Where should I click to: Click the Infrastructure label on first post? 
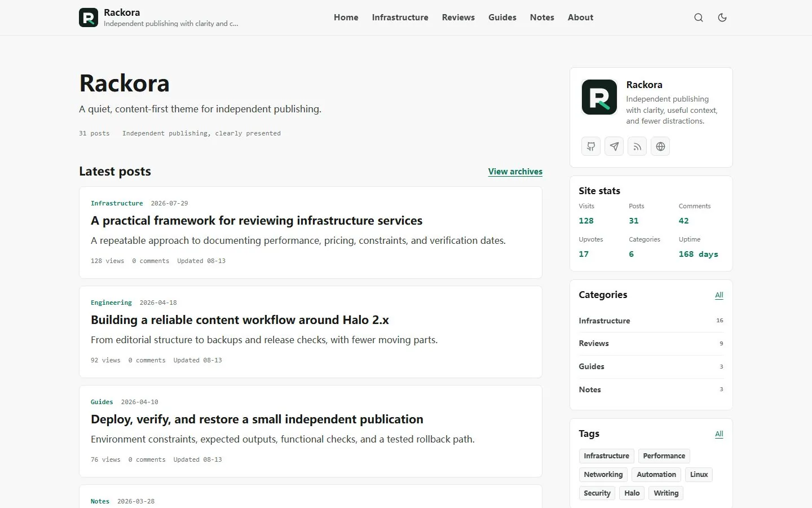pyautogui.click(x=117, y=203)
